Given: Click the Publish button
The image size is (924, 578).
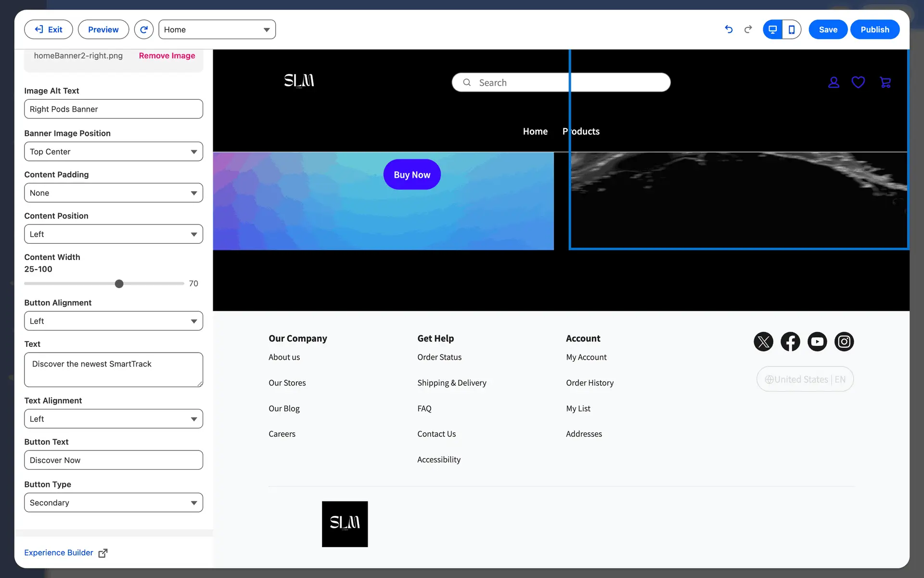Looking at the screenshot, I should tap(874, 29).
